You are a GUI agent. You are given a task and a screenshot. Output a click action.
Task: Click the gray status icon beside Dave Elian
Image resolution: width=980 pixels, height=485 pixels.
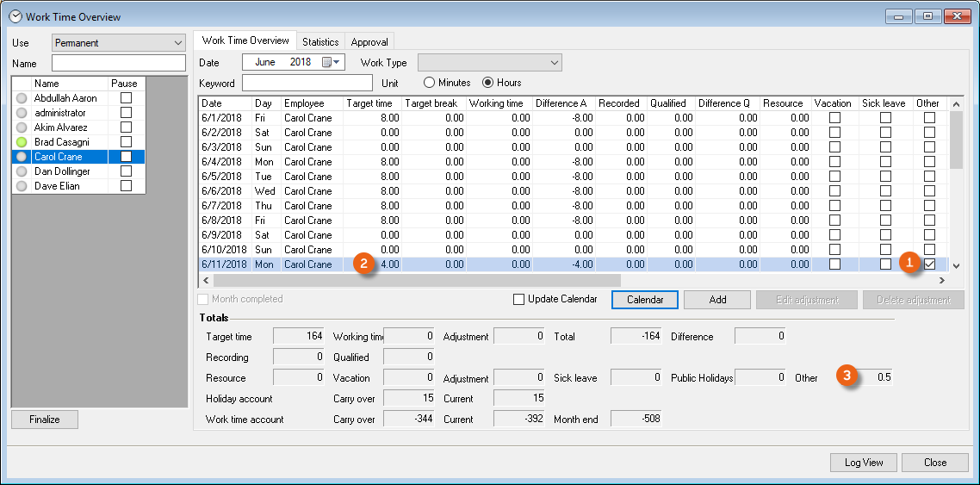(22, 186)
